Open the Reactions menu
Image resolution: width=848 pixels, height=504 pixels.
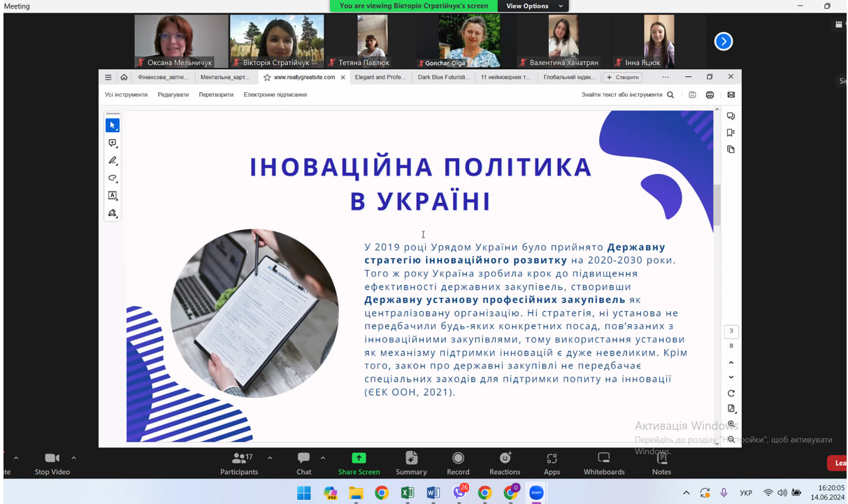(x=504, y=463)
